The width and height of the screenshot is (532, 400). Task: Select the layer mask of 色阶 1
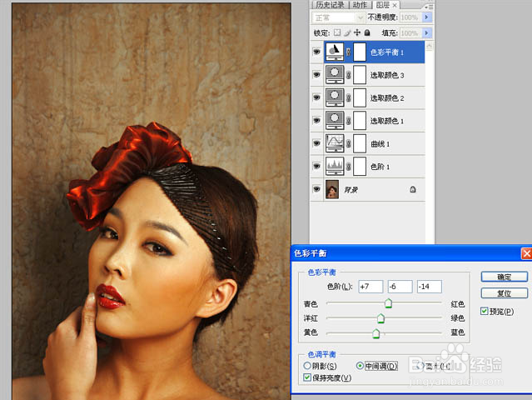pyautogui.click(x=360, y=166)
